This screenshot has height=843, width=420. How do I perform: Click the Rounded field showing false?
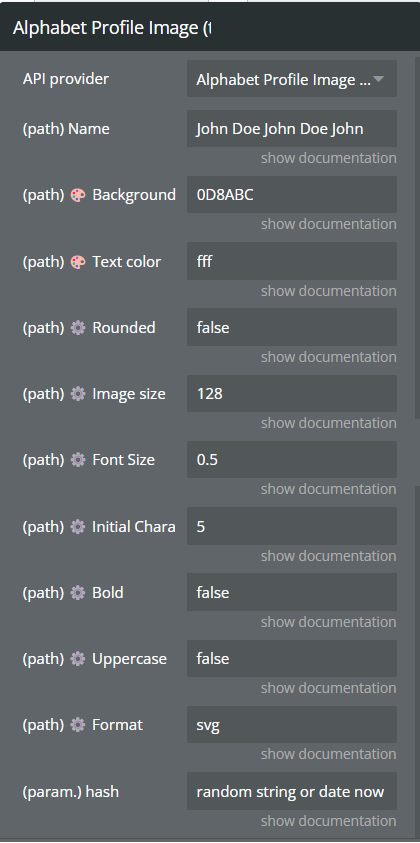point(291,327)
